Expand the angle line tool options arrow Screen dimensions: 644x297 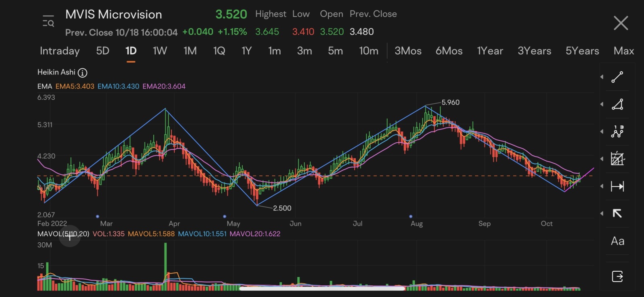tap(602, 104)
